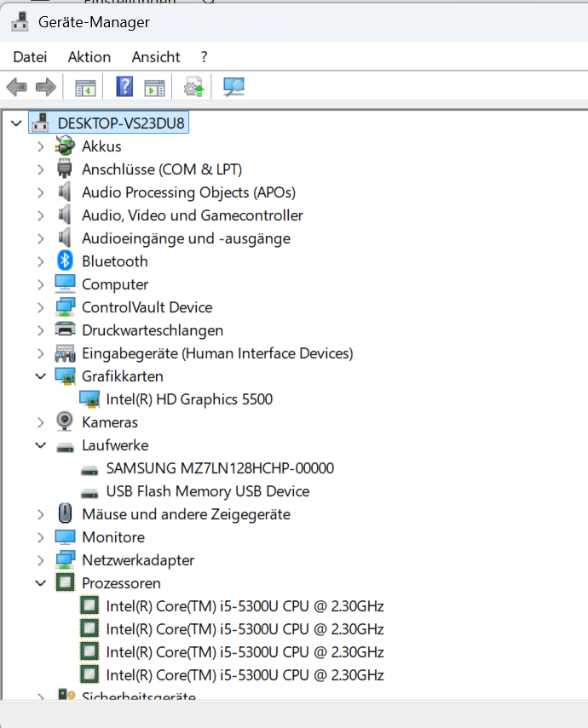The width and height of the screenshot is (588, 728).
Task: Click the Prozessoren chip icon
Action: point(65,582)
